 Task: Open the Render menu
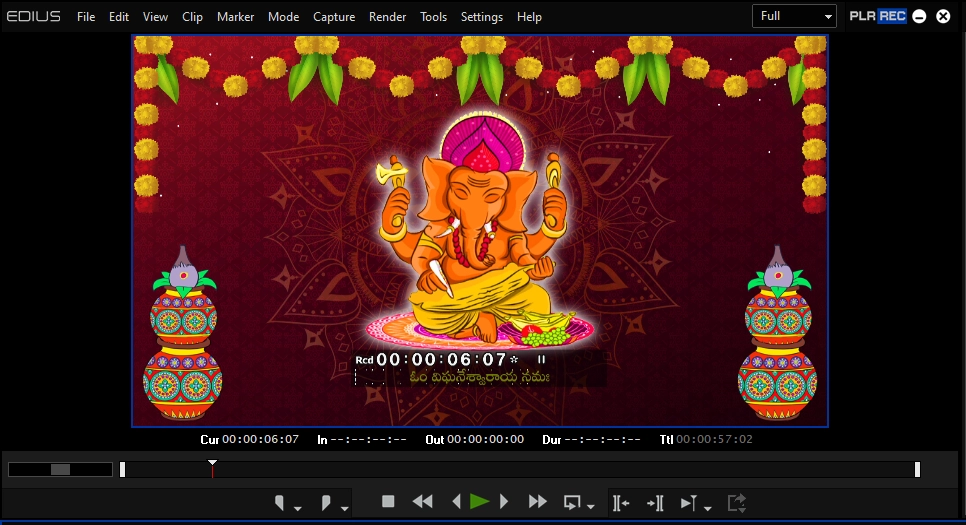(x=388, y=17)
